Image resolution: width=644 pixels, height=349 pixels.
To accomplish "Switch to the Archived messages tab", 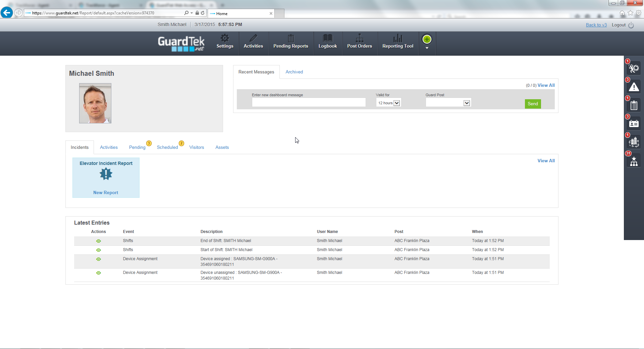I will tap(294, 72).
